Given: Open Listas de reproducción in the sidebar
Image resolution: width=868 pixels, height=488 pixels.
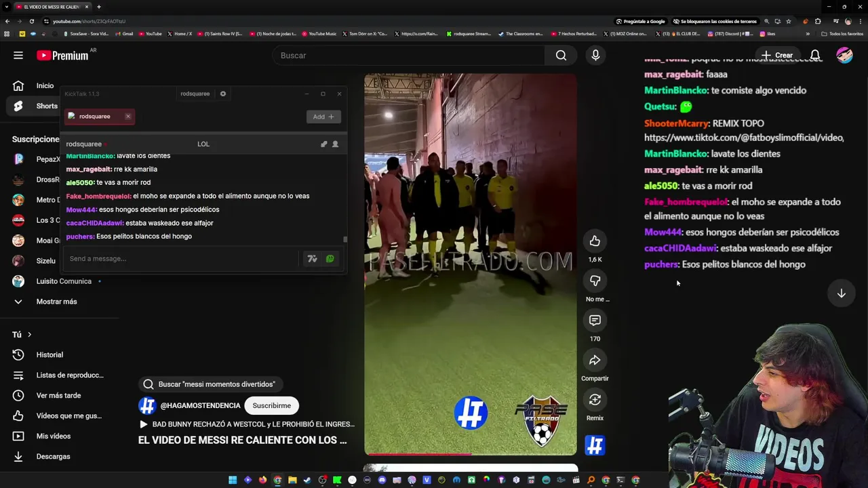Looking at the screenshot, I should 70,375.
